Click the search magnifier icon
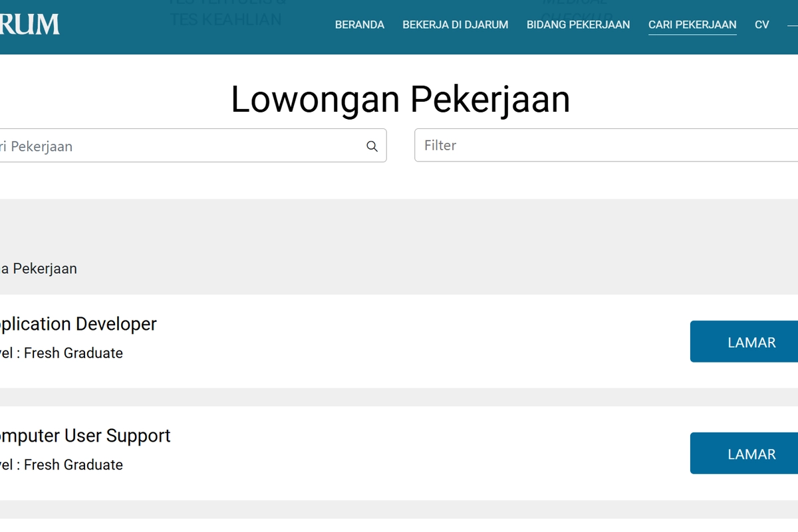The height and width of the screenshot is (532, 798). pos(371,145)
